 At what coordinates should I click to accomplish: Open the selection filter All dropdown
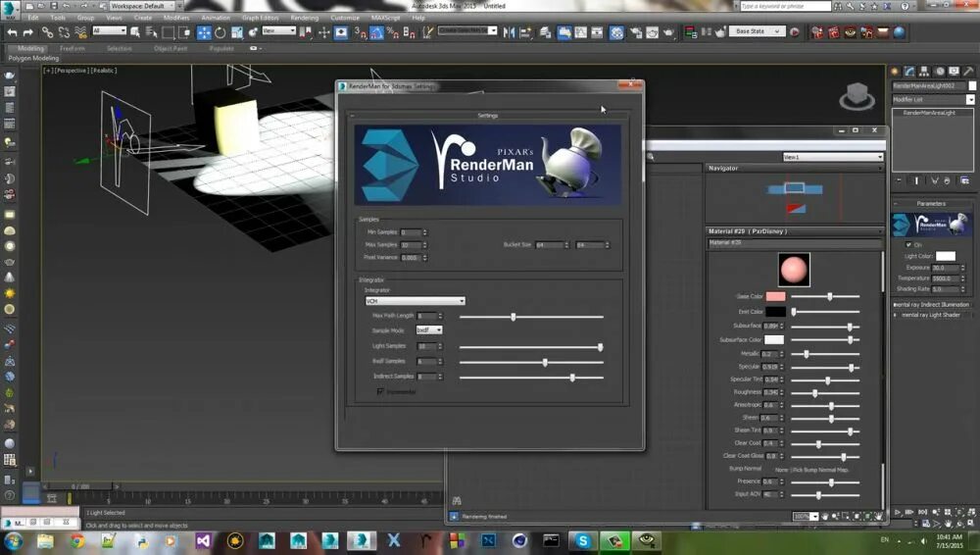click(110, 30)
